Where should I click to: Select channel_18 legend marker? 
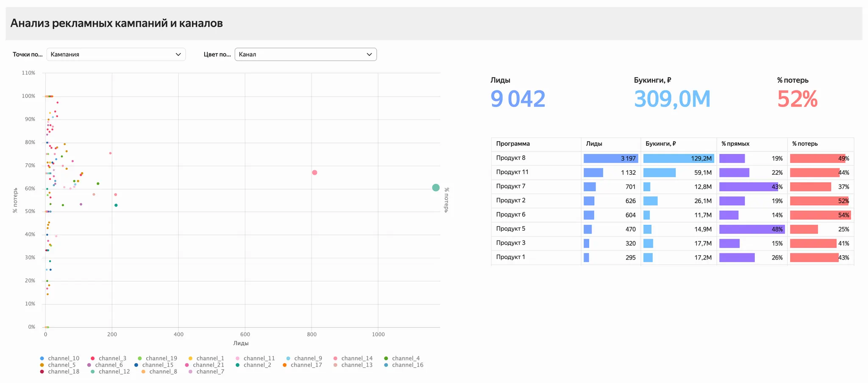[x=42, y=372]
